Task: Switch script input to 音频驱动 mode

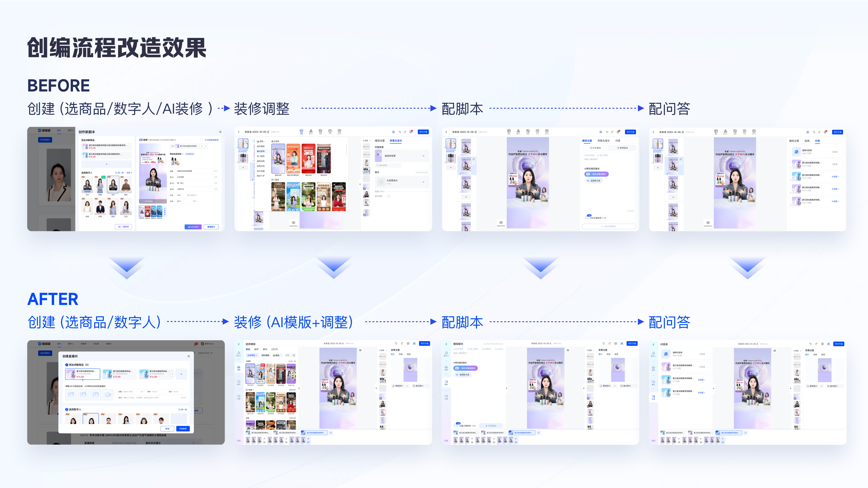Action: (623, 148)
